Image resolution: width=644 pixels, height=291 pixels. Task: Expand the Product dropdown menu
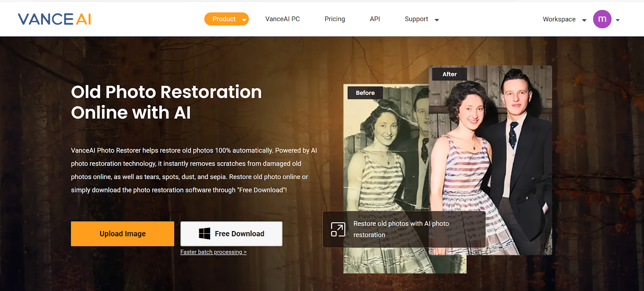(227, 19)
